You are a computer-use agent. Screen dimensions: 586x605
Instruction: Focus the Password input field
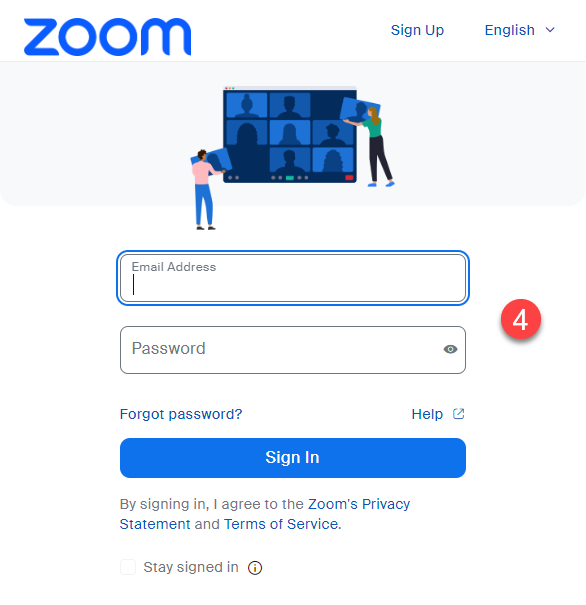pyautogui.click(x=293, y=350)
